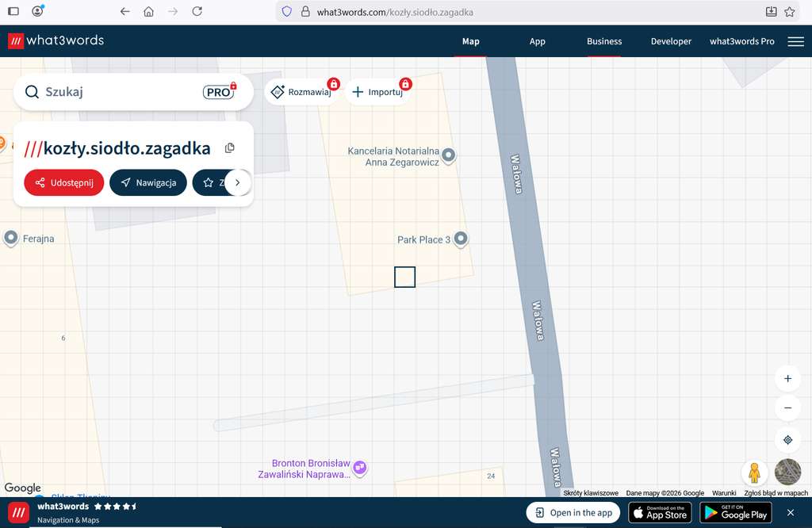Open the browser account icon
812x528 pixels.
(x=38, y=11)
